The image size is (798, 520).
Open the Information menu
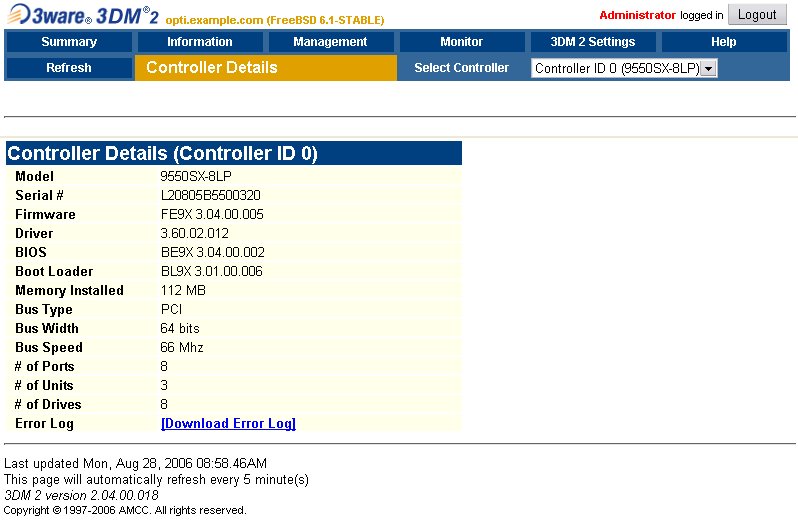click(200, 42)
